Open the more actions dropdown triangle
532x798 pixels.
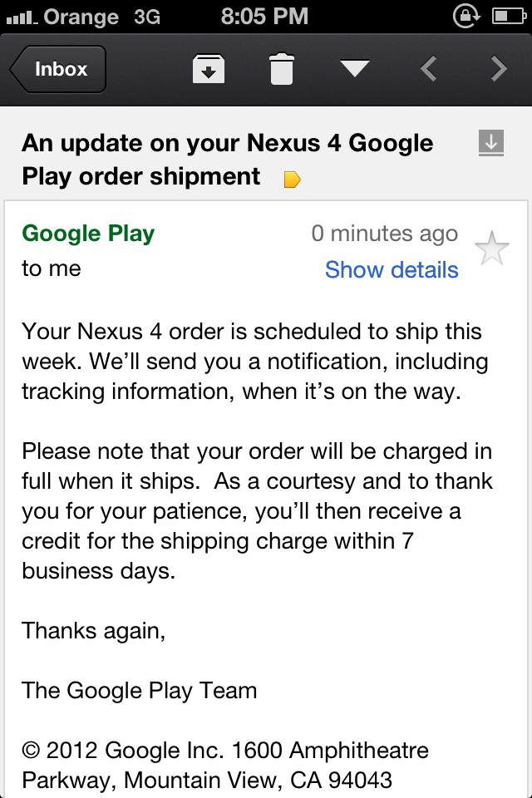click(355, 69)
